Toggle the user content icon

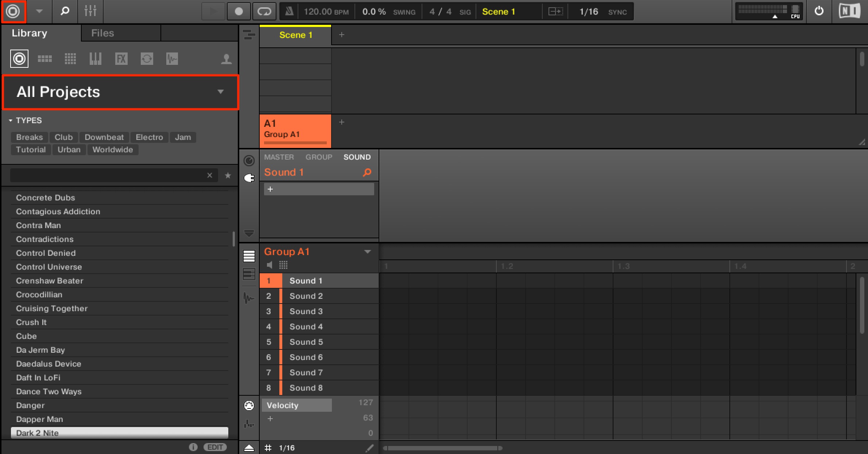point(226,59)
